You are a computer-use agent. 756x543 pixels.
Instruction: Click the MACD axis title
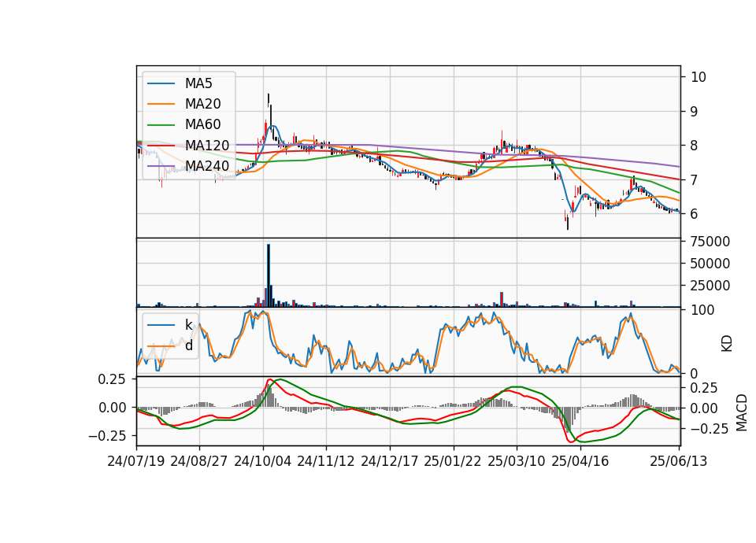coord(742,412)
